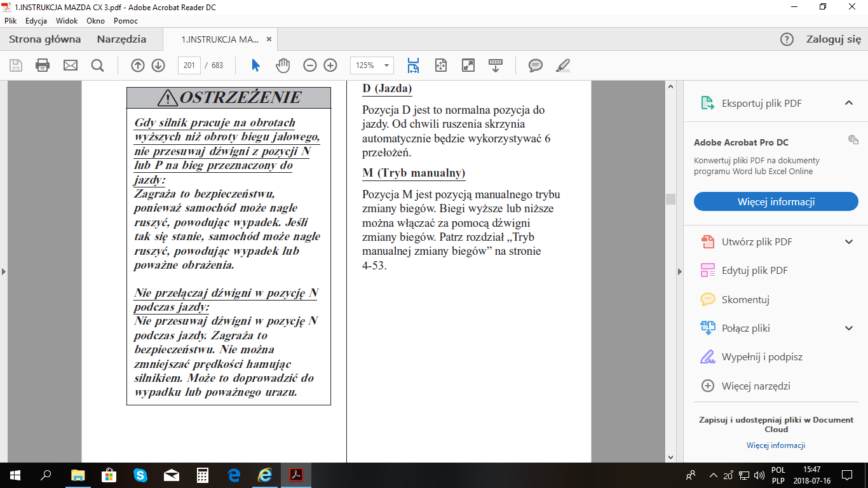Image resolution: width=868 pixels, height=488 pixels.
Task: Go to previous page arrow
Action: coord(138,65)
